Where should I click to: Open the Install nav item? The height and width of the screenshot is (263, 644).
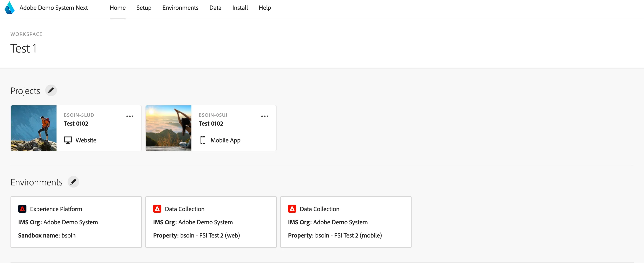tap(240, 8)
